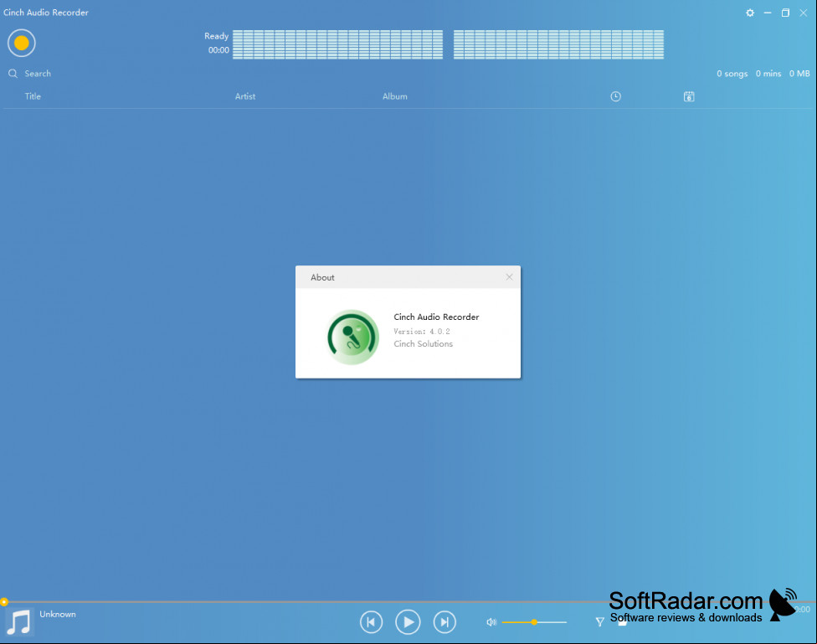Skip to the previous track
Viewport: 817px width, 644px height.
point(371,622)
